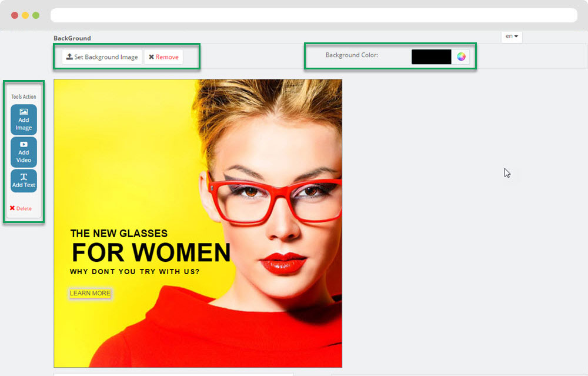The image size is (588, 376).
Task: Open the rainbow color picker wheel
Action: (x=461, y=56)
